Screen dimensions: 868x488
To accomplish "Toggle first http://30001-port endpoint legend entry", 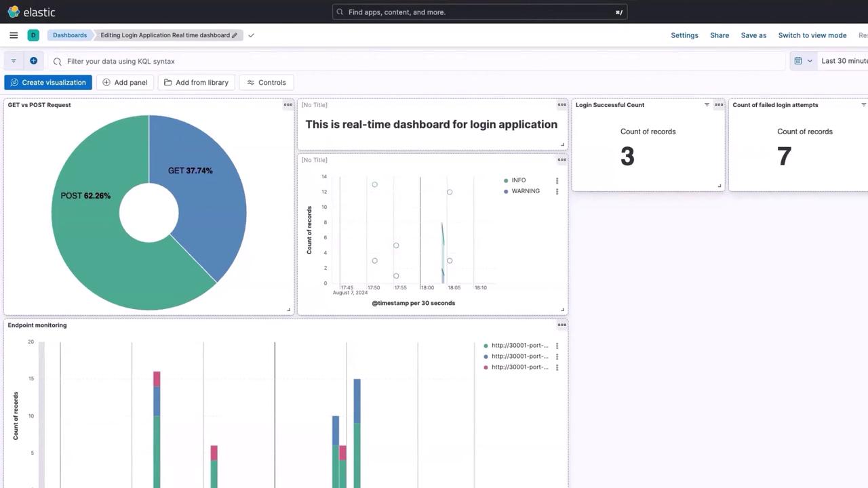I will 519,346.
